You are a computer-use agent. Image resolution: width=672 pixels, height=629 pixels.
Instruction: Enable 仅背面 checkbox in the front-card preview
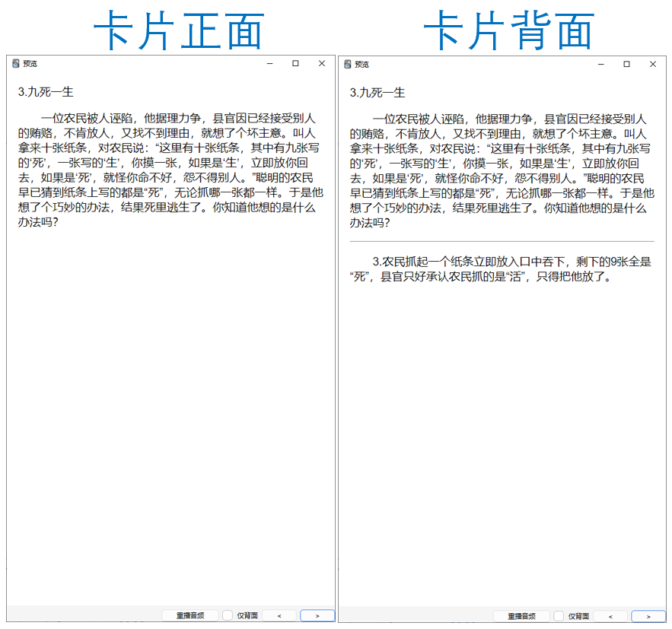click(x=228, y=615)
